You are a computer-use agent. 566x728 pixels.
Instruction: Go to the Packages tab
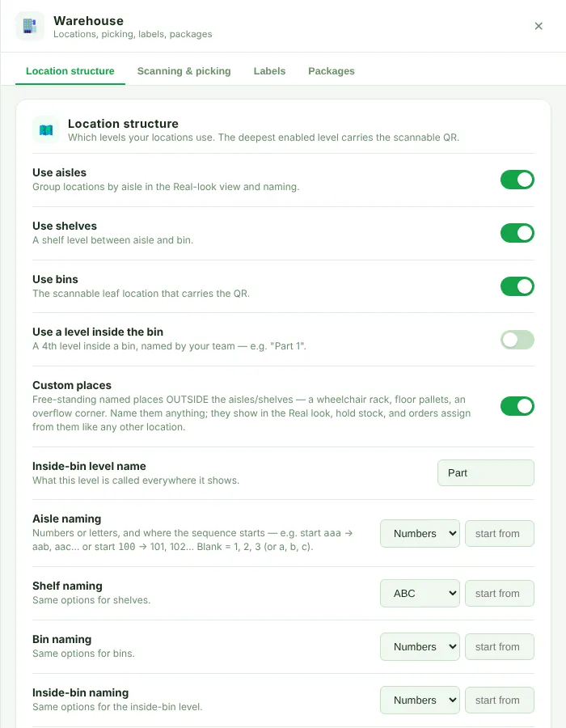point(332,71)
